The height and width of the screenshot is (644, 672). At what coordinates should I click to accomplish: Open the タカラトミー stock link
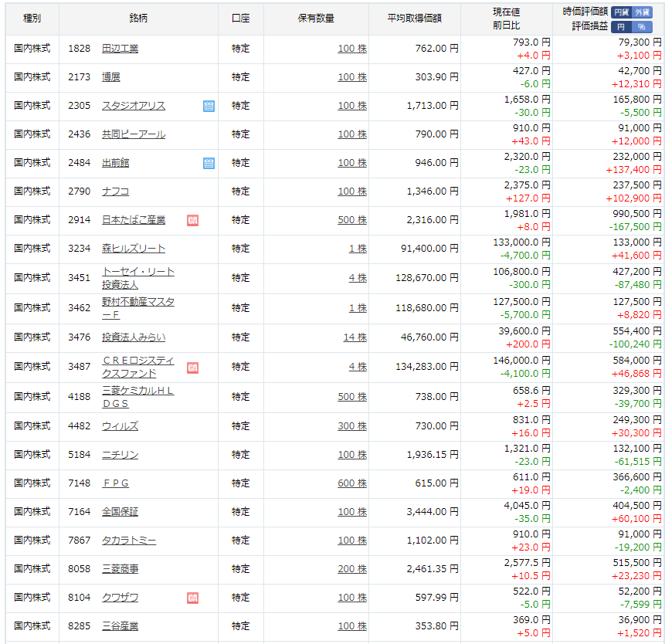pos(129,541)
